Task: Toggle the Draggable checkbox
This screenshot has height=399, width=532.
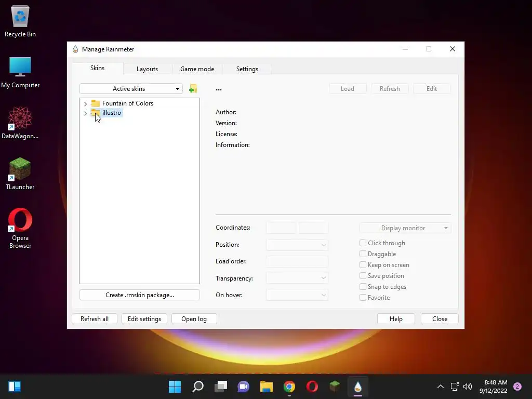Action: [x=363, y=254]
